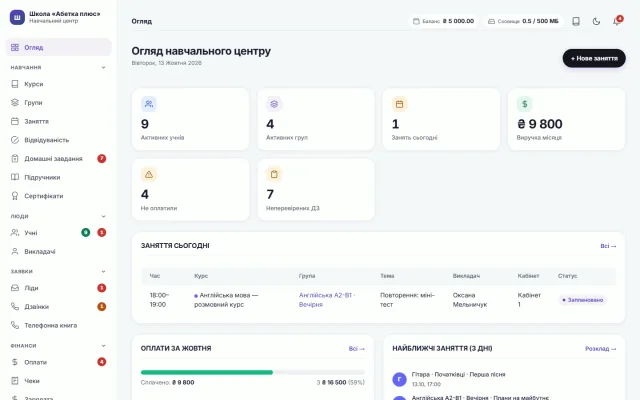Click the Кабінет 1 cell
640x400 pixels.
click(529, 300)
